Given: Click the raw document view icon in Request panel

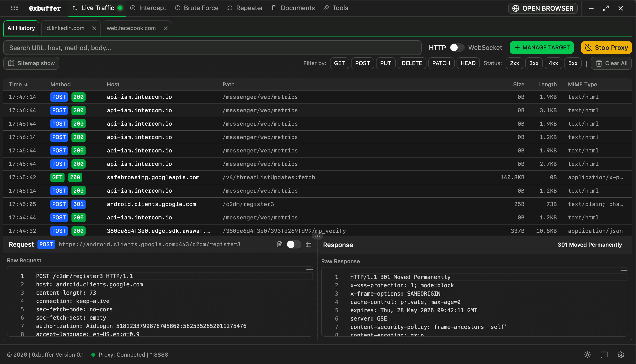Looking at the screenshot, I should point(280,245).
